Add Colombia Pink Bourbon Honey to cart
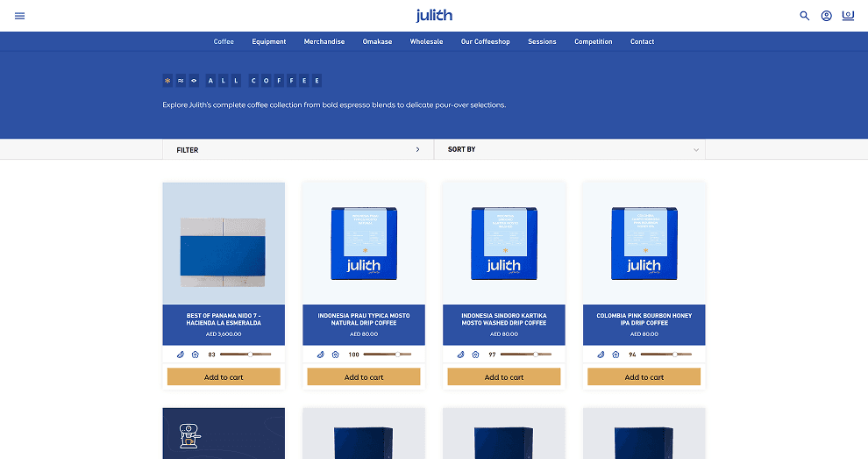 coord(644,377)
